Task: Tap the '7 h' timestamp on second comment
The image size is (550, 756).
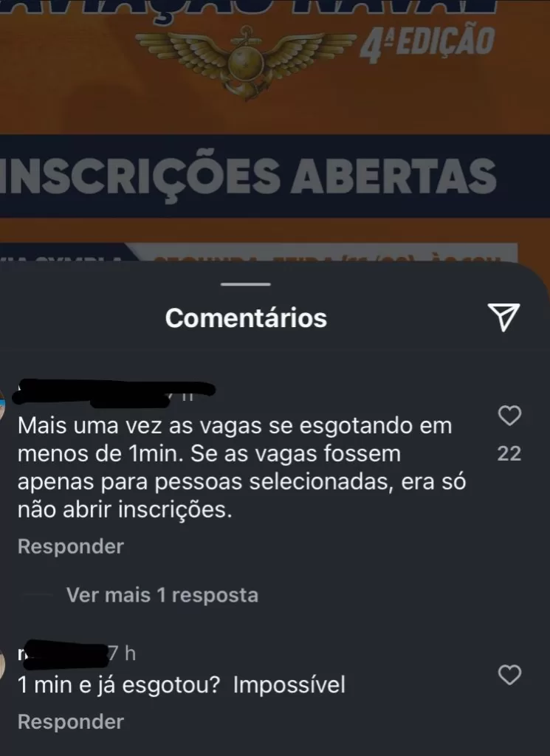Action: tap(122, 653)
